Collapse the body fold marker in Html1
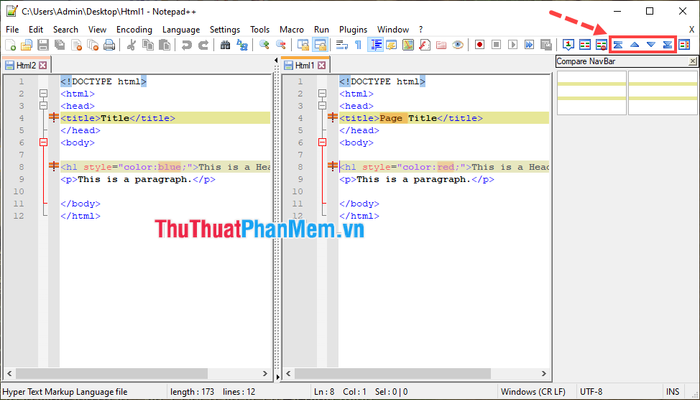 point(322,142)
